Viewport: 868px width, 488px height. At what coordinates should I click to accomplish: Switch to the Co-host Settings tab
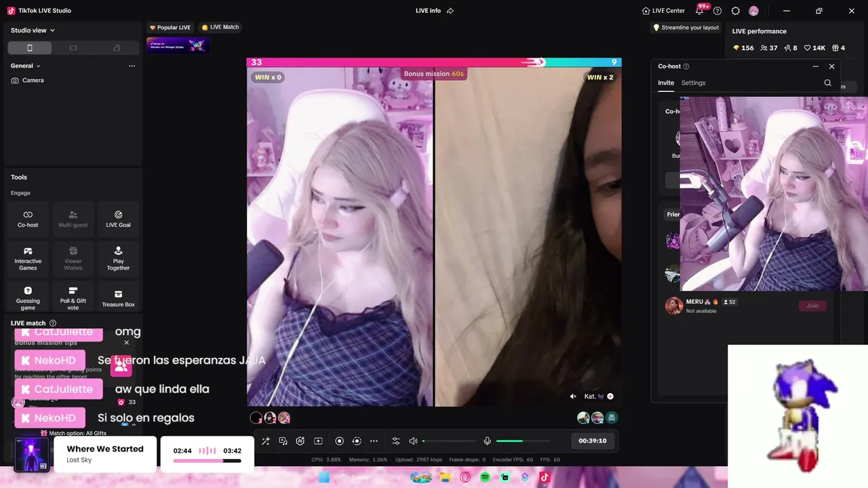pyautogui.click(x=693, y=83)
